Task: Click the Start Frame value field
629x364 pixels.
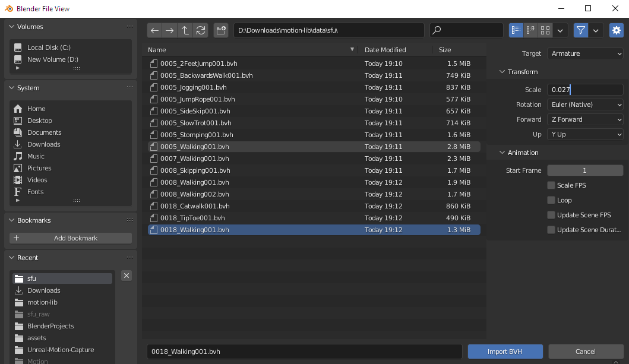Action: 585,170
